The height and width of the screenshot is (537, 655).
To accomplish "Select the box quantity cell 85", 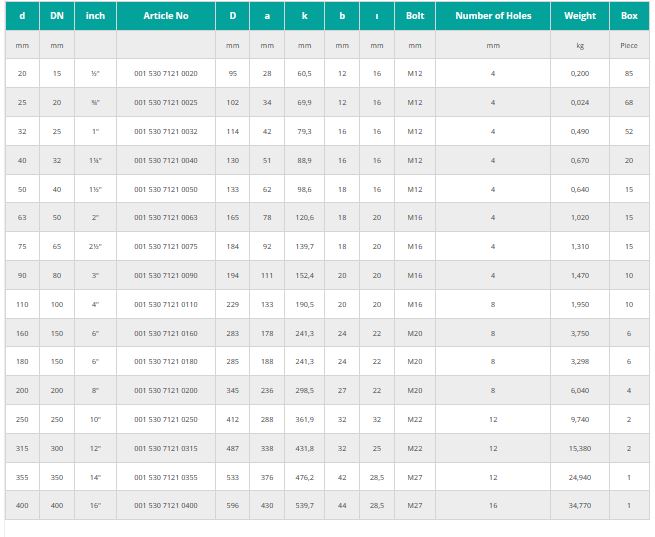I will coord(628,74).
